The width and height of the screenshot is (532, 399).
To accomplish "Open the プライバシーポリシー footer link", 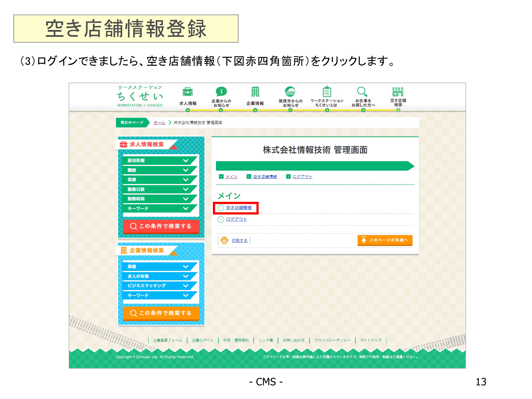I will click(x=332, y=340).
